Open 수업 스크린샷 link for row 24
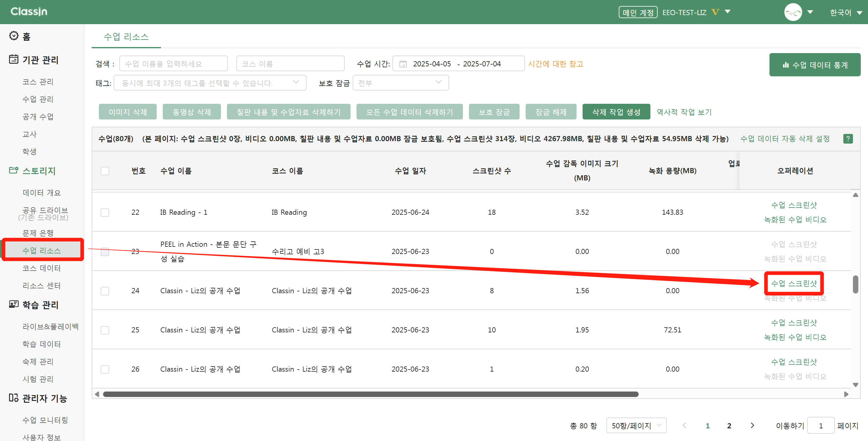Image resolution: width=868 pixels, height=441 pixels. click(x=794, y=283)
